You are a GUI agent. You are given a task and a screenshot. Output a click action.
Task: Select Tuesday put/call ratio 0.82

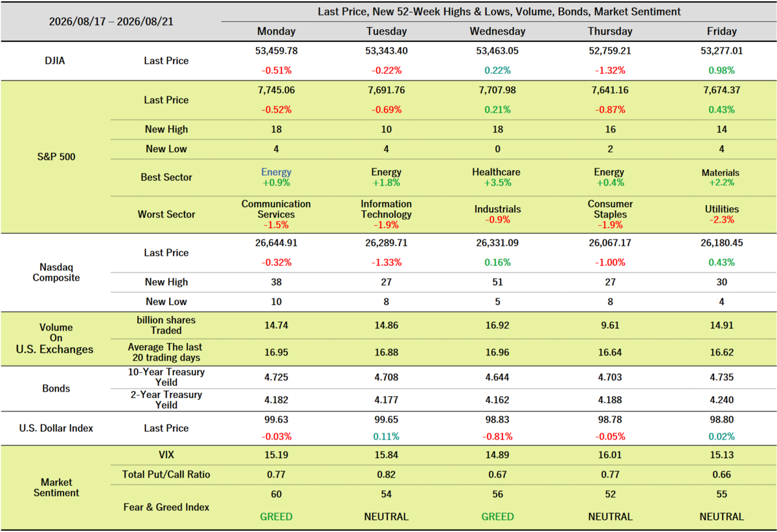pyautogui.click(x=387, y=475)
